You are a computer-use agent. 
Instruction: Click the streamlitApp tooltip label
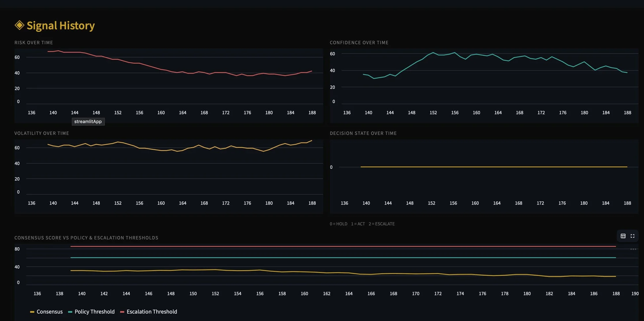[x=88, y=122]
